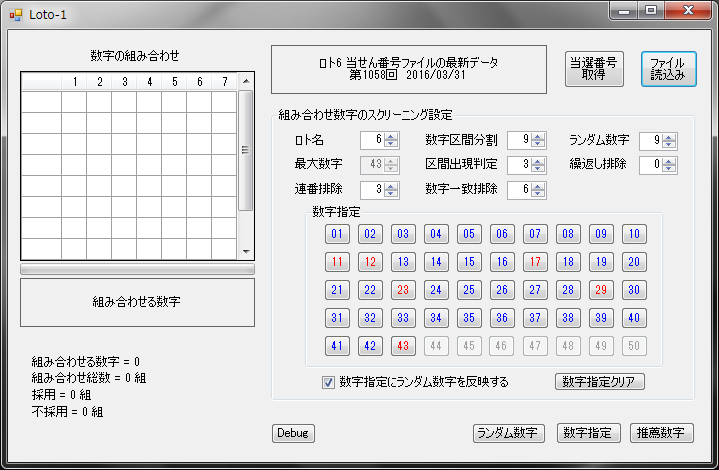
Task: Increase 数字区間分割 value with up arrow
Action: [x=538, y=137]
